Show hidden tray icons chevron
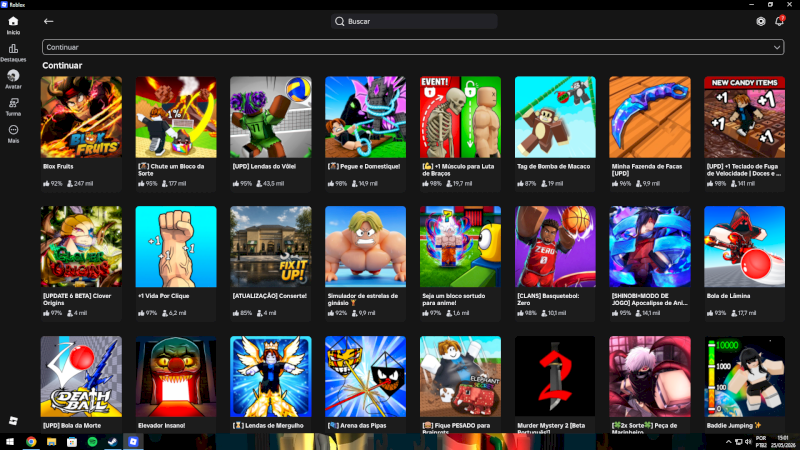800x450 pixels. click(x=729, y=442)
